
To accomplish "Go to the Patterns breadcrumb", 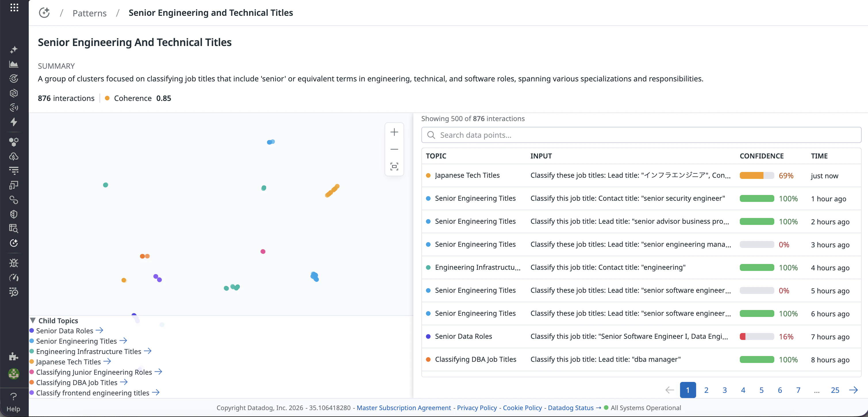I will point(89,13).
